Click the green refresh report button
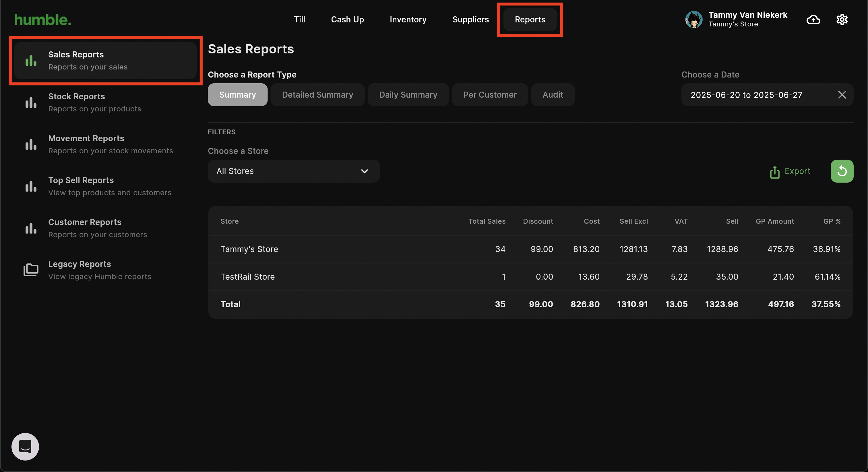This screenshot has height=472, width=868. click(x=842, y=171)
